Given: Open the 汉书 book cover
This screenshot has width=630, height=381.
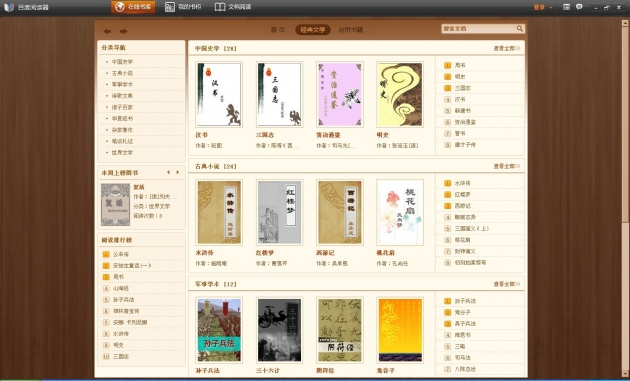Looking at the screenshot, I should pyautogui.click(x=219, y=94).
